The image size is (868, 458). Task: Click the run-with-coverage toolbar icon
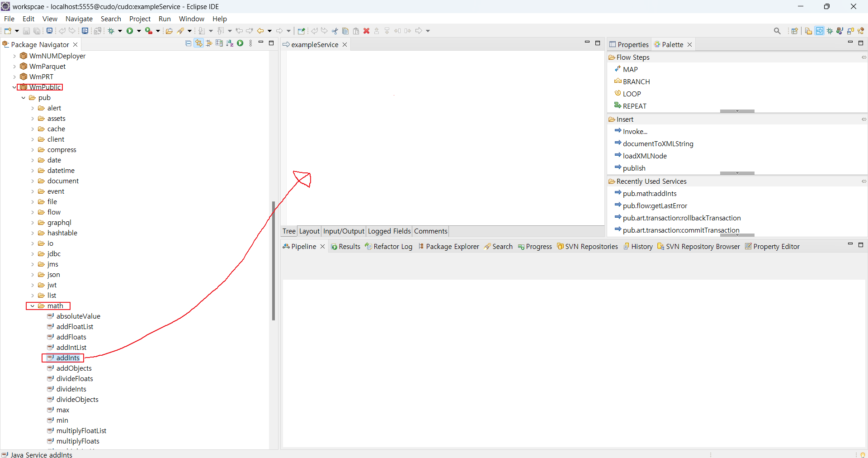(x=148, y=31)
